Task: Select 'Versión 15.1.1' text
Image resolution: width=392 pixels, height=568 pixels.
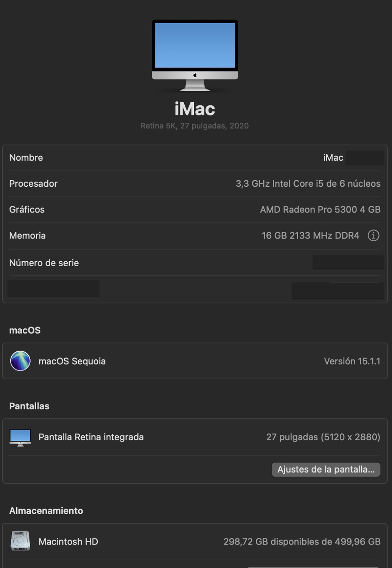Action: coord(352,361)
